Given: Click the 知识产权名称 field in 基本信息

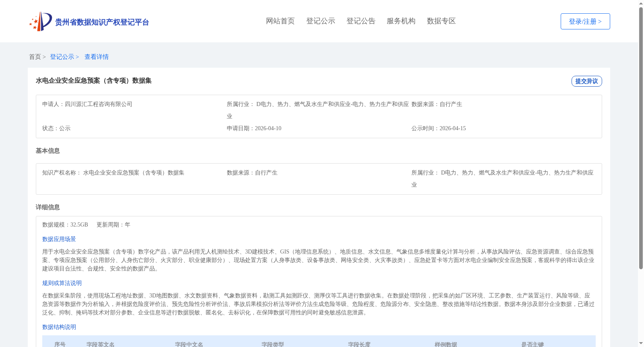Looking at the screenshot, I should point(113,172).
